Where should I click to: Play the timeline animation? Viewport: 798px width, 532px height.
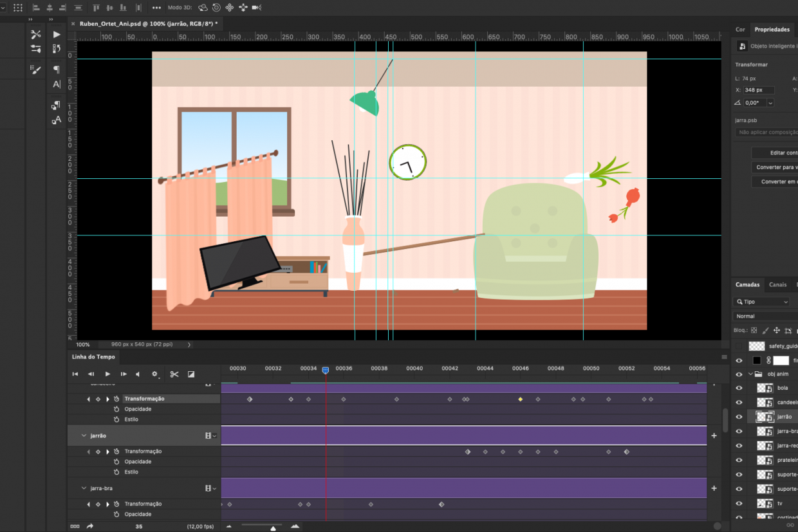tap(107, 374)
